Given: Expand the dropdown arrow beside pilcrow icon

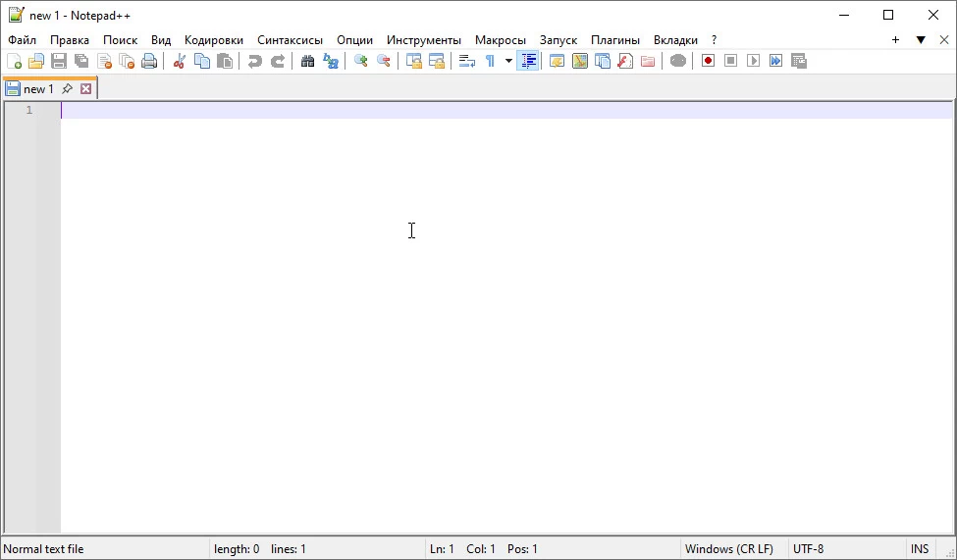Looking at the screenshot, I should (x=508, y=61).
